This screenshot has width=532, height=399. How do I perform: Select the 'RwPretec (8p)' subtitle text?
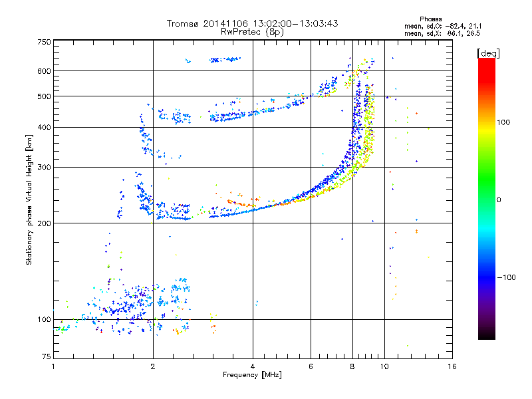[252, 32]
